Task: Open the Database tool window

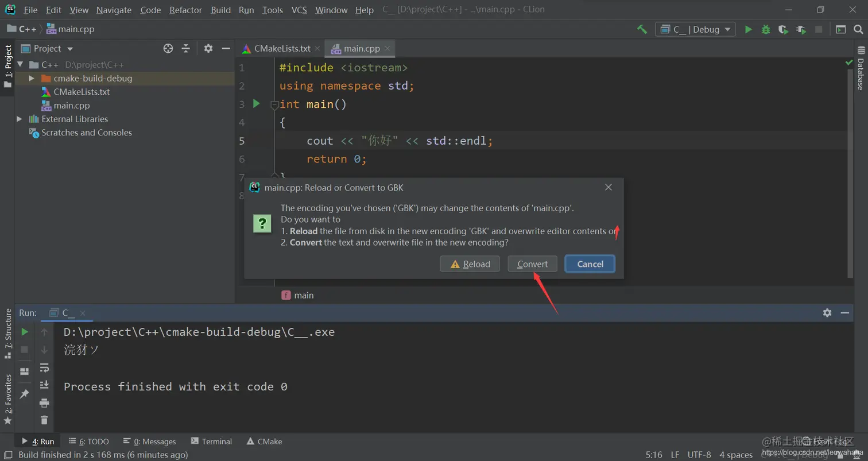Action: (x=861, y=69)
